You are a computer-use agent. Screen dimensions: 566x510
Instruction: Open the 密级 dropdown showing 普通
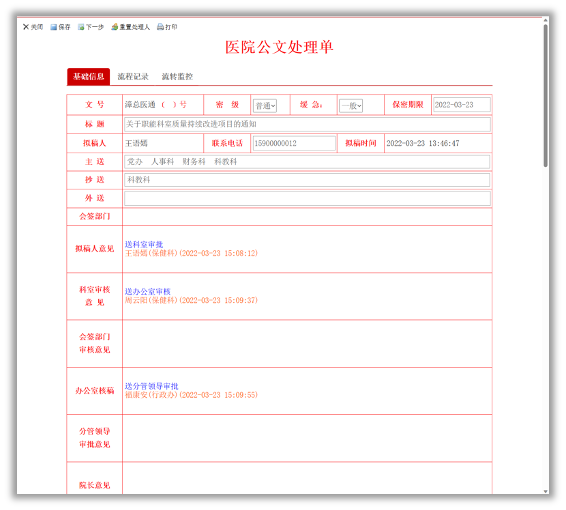tap(265, 106)
